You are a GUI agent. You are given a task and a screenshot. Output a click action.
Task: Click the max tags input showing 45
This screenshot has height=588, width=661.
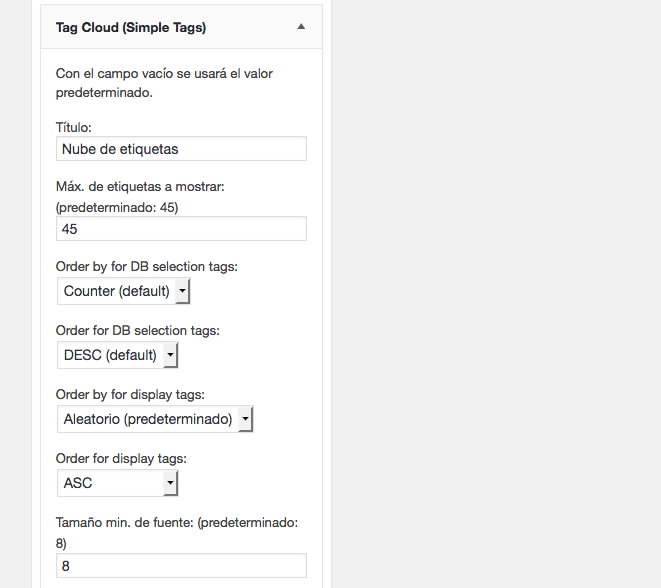(181, 229)
